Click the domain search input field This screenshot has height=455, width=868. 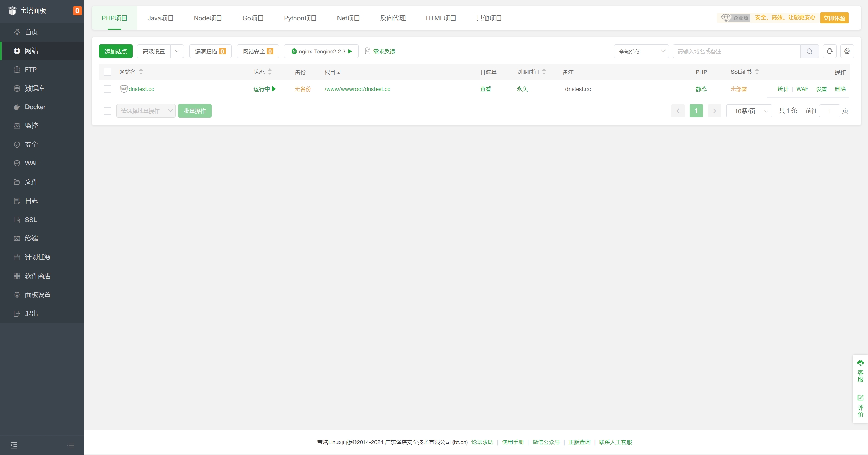click(x=736, y=51)
